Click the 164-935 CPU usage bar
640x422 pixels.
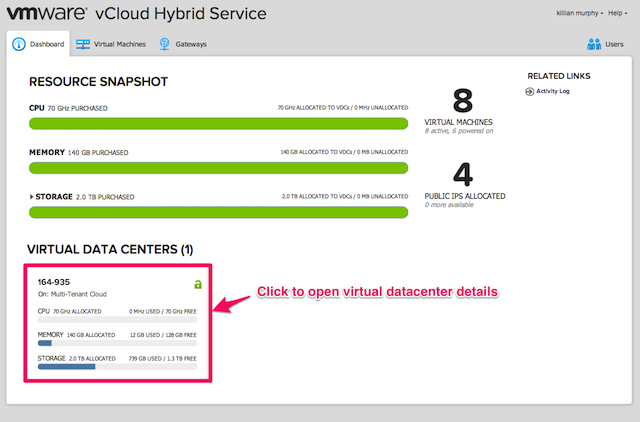[x=117, y=320]
